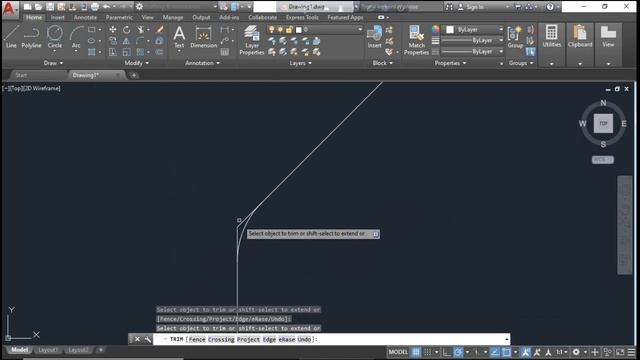Image resolution: width=640 pixels, height=360 pixels.
Task: Click the white color swatch in Properties panel
Action: tap(450, 29)
